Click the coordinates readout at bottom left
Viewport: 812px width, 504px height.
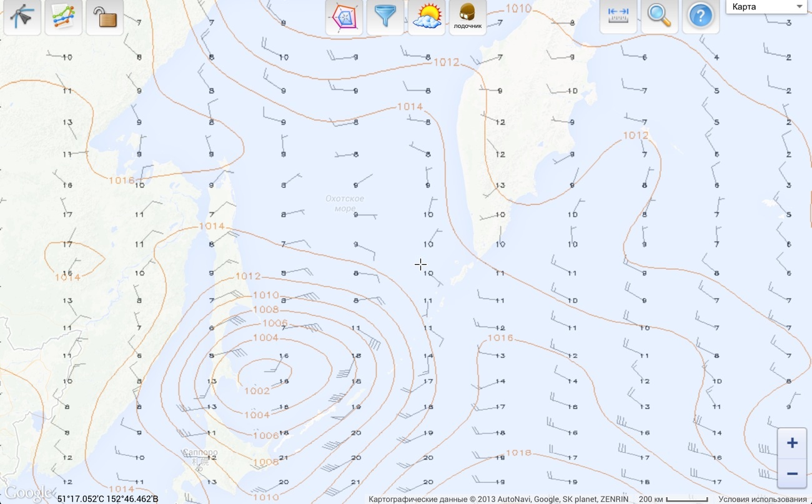pos(107,499)
